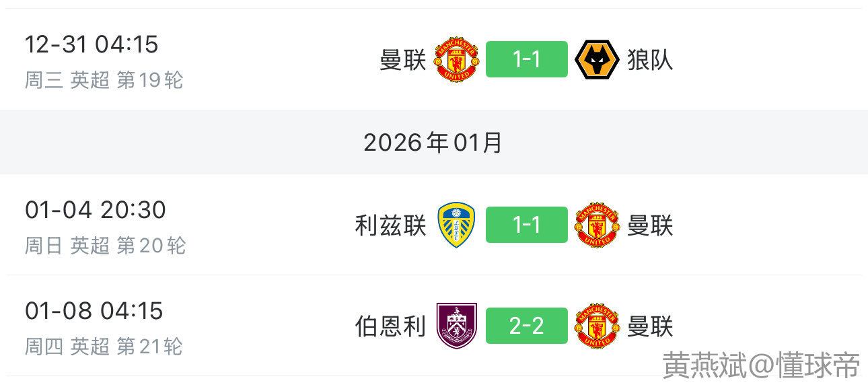868x389 pixels.
Task: View the 2-2 score for 伯恩利 match
Action: tap(526, 326)
